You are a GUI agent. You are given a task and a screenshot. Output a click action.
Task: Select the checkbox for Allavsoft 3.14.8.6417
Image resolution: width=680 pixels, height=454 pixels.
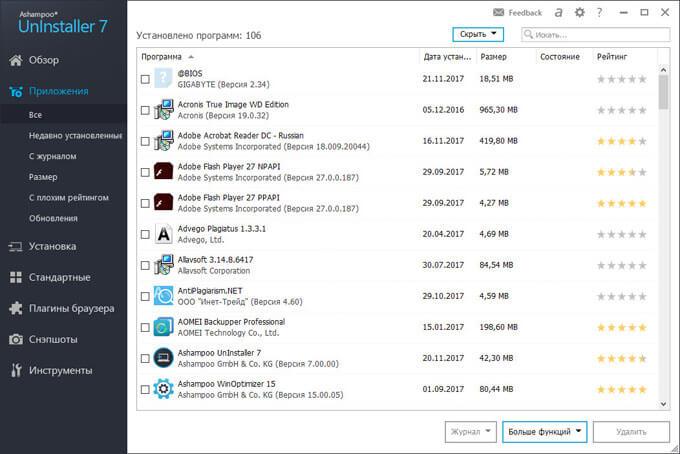146,266
